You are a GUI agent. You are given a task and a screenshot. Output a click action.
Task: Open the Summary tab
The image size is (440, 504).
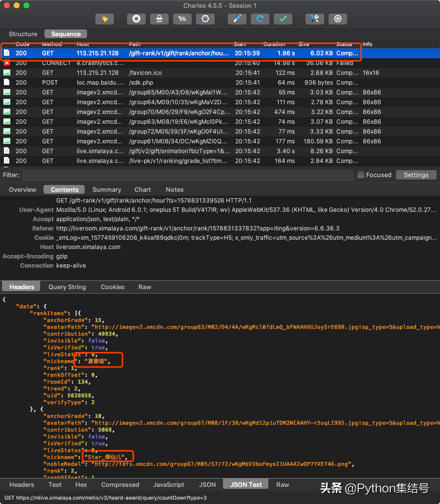[x=107, y=189]
